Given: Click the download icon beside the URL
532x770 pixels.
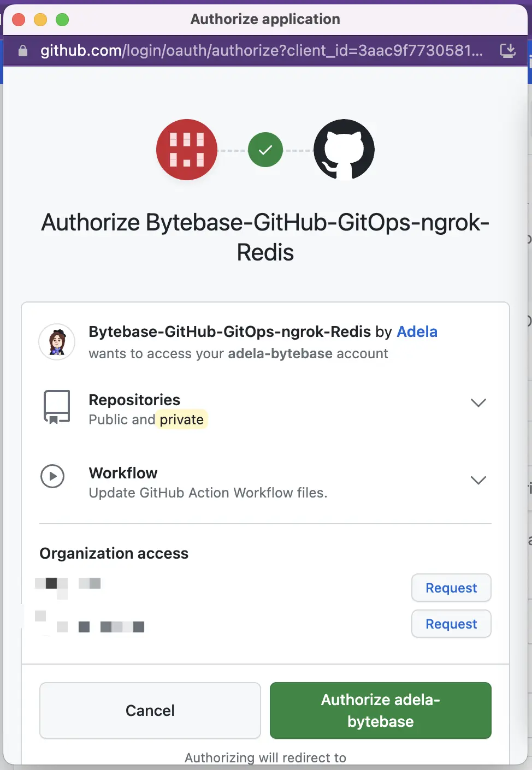Looking at the screenshot, I should point(508,51).
